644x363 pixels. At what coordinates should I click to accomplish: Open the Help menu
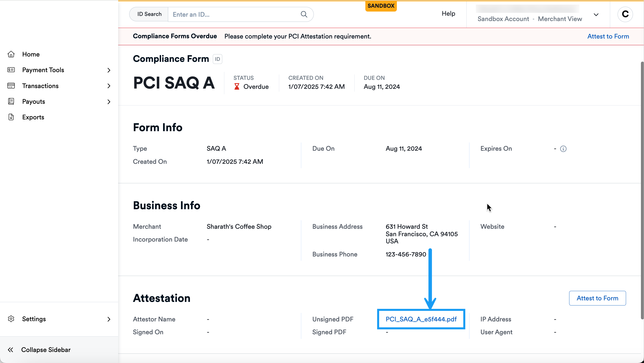click(x=448, y=13)
